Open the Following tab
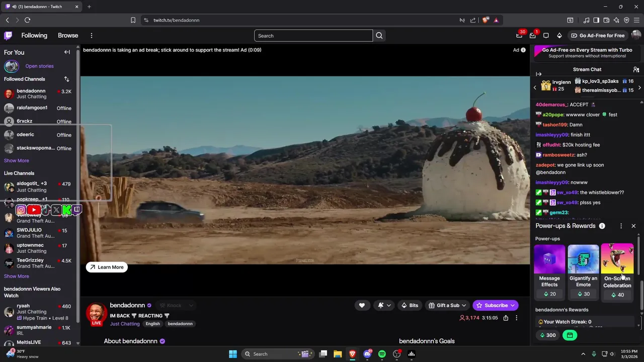This screenshot has width=644, height=362. tap(34, 36)
